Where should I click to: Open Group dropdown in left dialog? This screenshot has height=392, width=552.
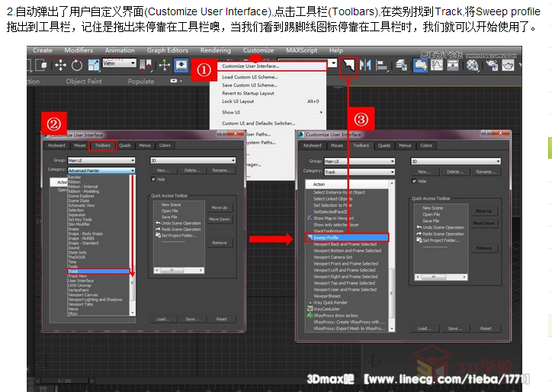(101, 160)
